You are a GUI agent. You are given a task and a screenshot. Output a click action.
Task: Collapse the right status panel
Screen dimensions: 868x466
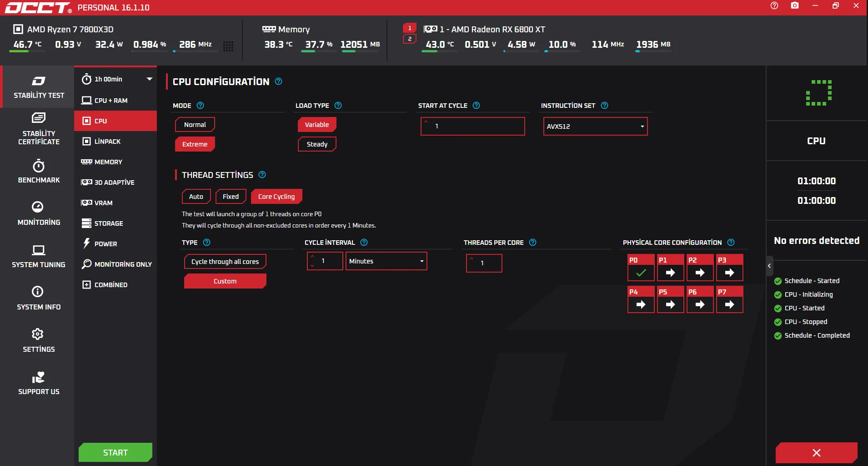pos(769,266)
